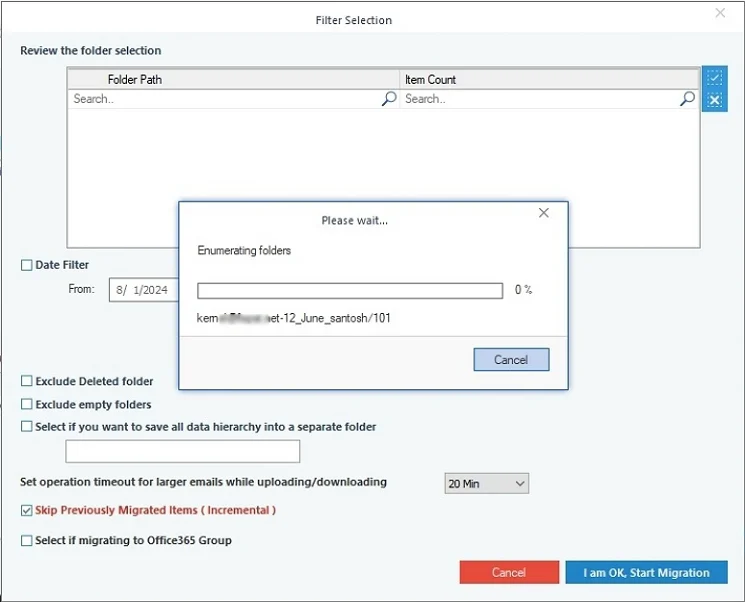The width and height of the screenshot is (745, 602).
Task: Click the 12_June_santosh/101 path text
Action: (x=336, y=318)
